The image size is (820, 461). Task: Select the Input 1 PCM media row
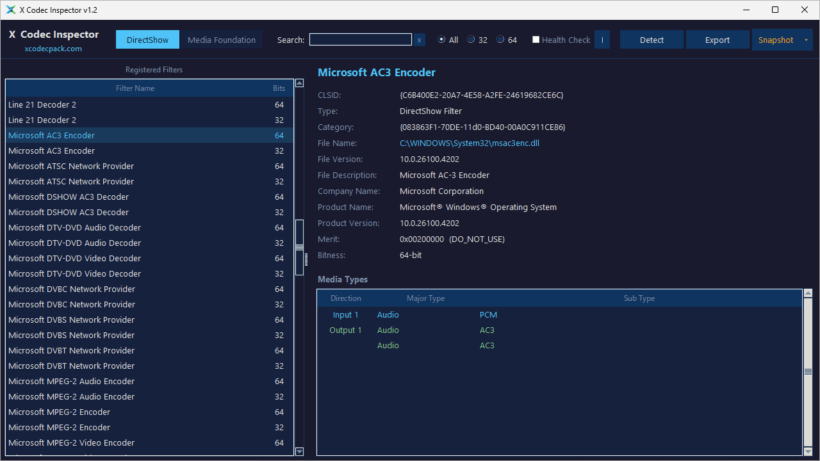(560, 315)
